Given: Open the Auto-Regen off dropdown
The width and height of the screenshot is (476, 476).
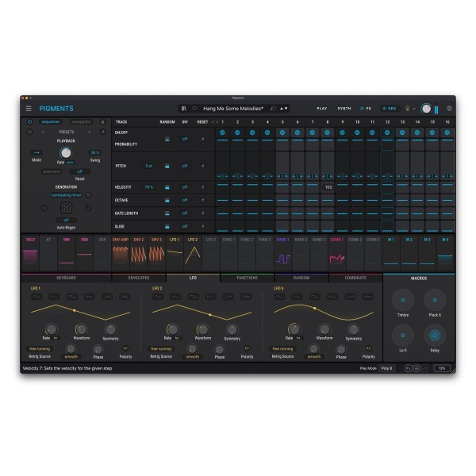Looking at the screenshot, I should [x=66, y=220].
